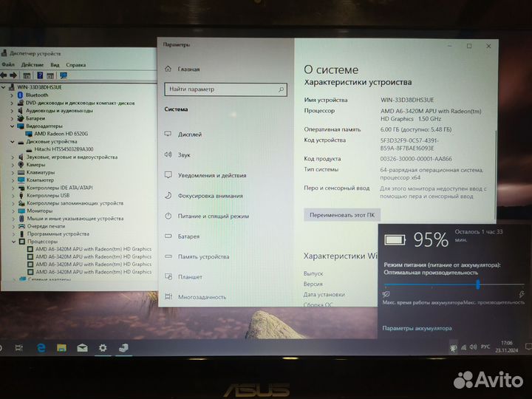Go to Главная in Settings
The height and width of the screenshot is (399, 532).
[x=188, y=69]
